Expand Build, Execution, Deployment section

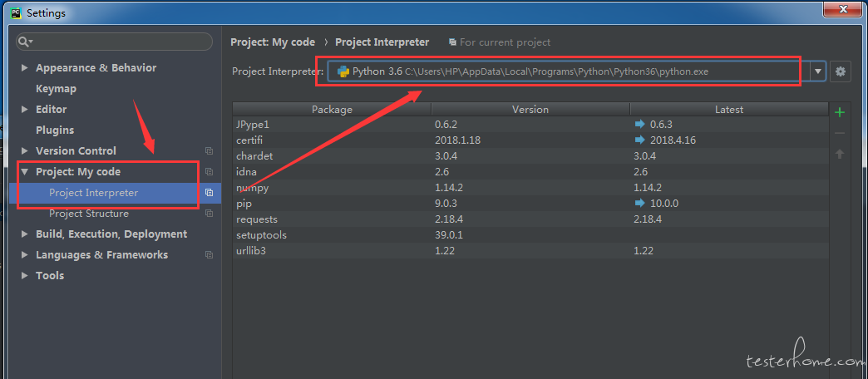point(24,234)
